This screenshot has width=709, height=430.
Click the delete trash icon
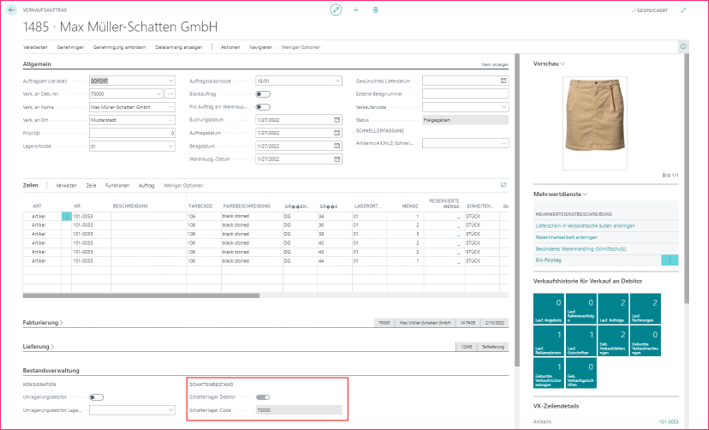click(376, 9)
